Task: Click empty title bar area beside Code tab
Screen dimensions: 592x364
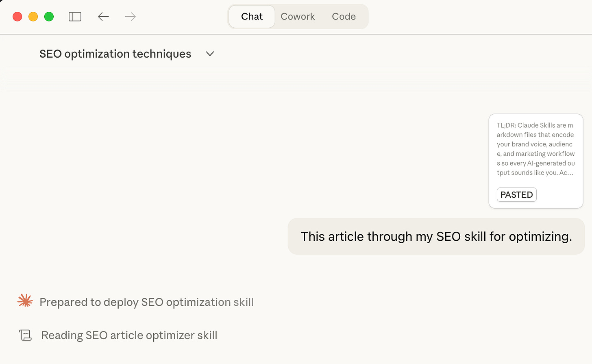Action: point(468,17)
